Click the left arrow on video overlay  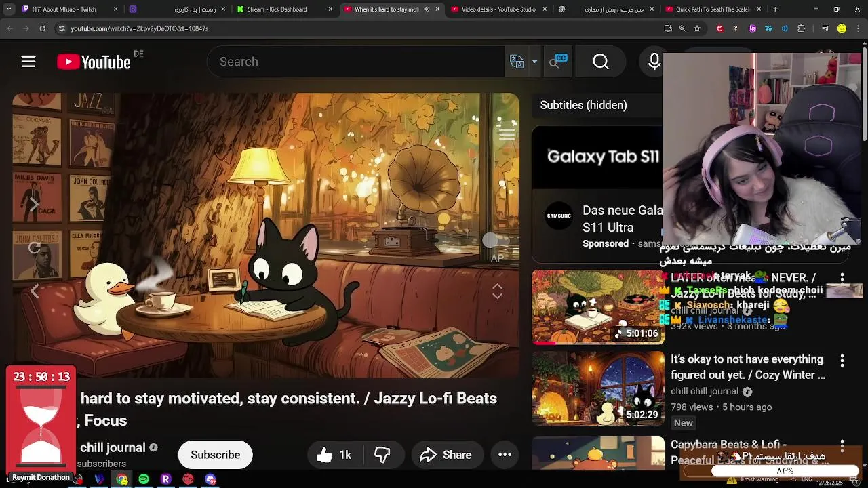(34, 291)
